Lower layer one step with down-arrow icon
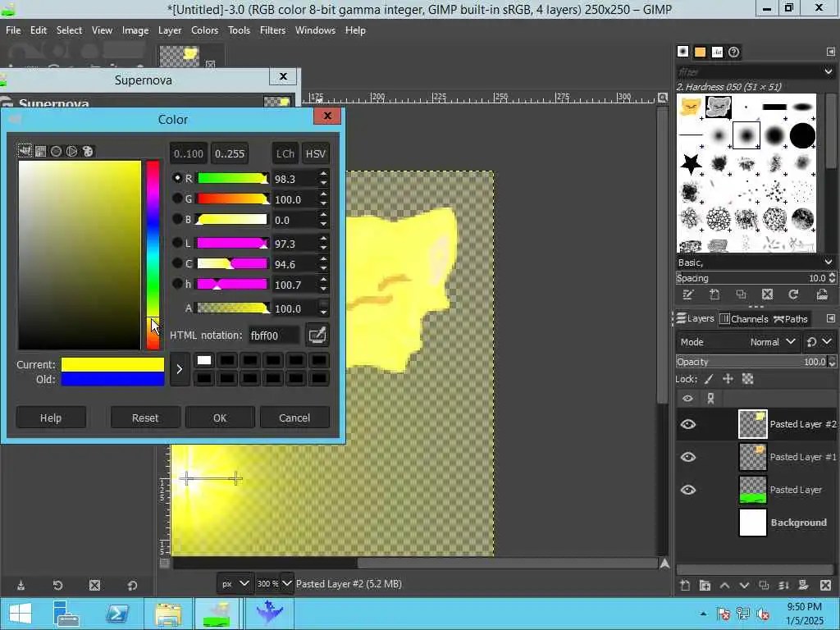 tap(744, 586)
